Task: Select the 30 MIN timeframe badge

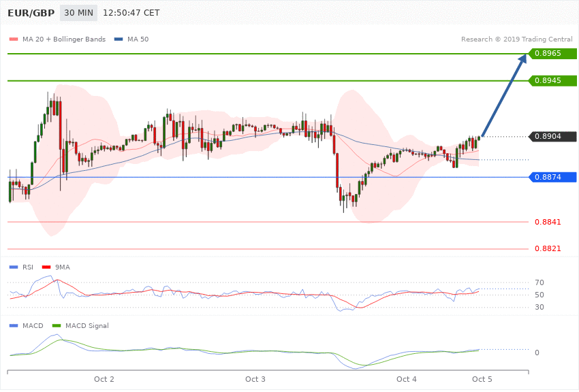Action: coord(78,13)
